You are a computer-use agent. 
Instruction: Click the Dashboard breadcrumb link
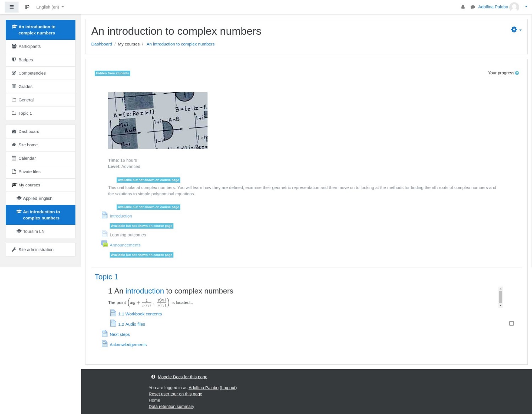[x=101, y=44]
